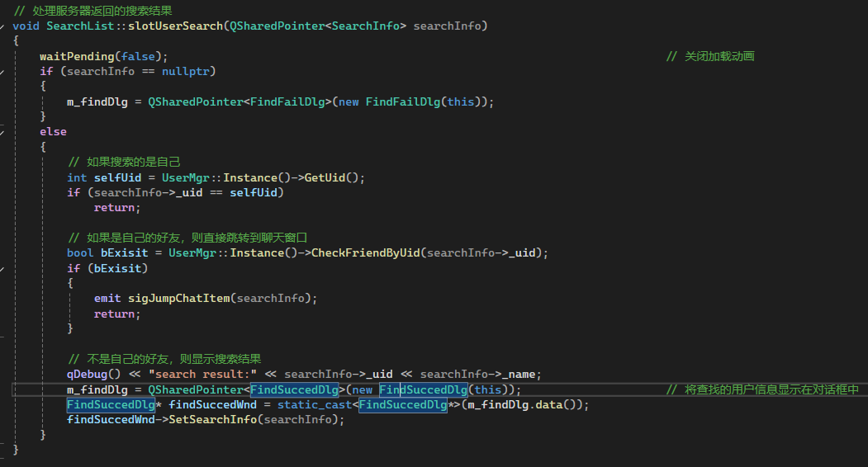Image resolution: width=868 pixels, height=467 pixels.
Task: Click 'm_findDlg' on the FindSuccedDlg assignment line
Action: pos(97,389)
